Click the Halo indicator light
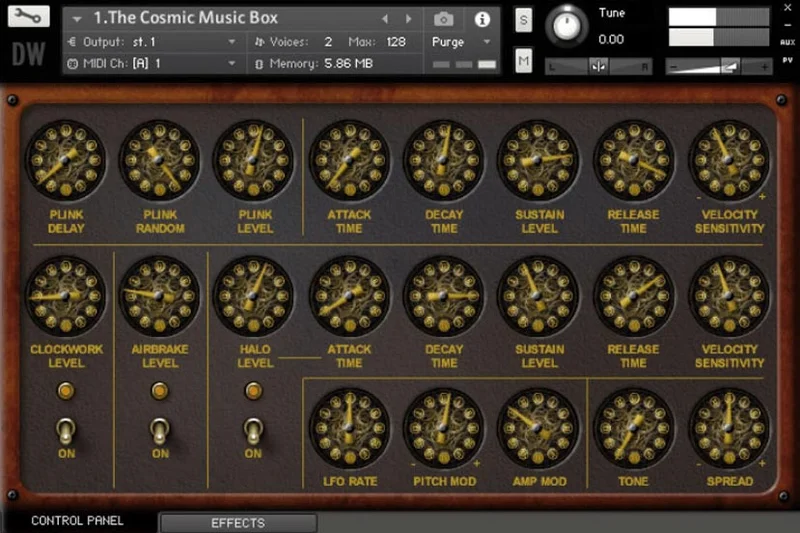This screenshot has height=533, width=800. [x=253, y=391]
